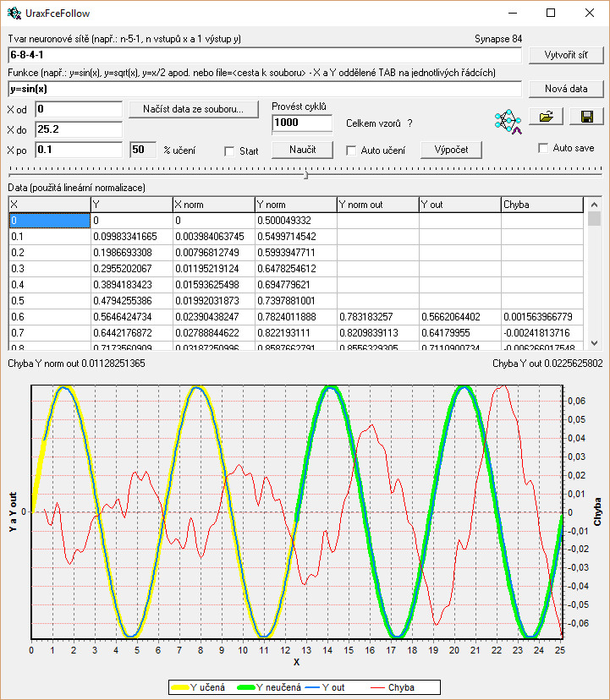The image size is (610, 700).
Task: Select cell 0.01195219124 in X norm
Action: pos(214,269)
